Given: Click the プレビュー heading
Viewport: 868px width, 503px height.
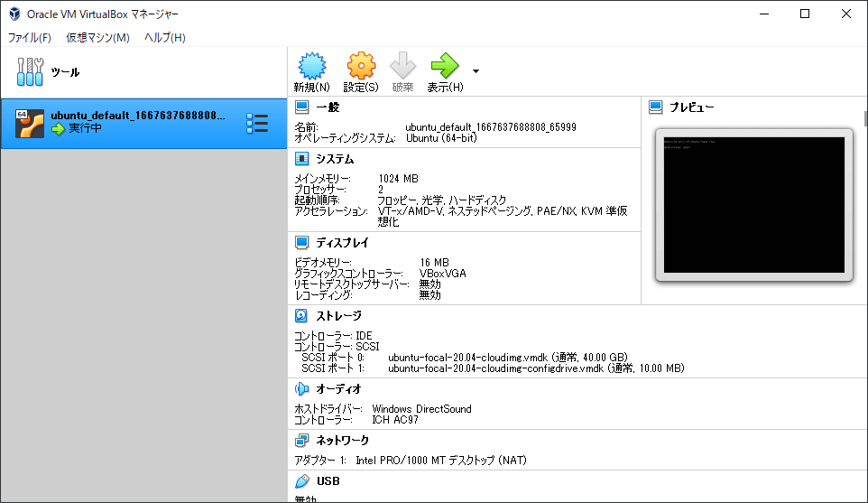Looking at the screenshot, I should pyautogui.click(x=692, y=107).
